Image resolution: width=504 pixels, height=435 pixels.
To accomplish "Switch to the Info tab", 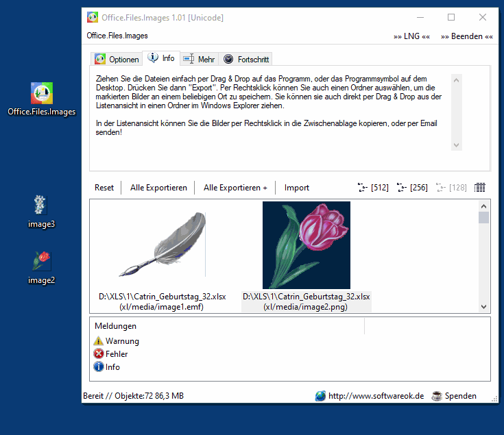I will pyautogui.click(x=161, y=58).
